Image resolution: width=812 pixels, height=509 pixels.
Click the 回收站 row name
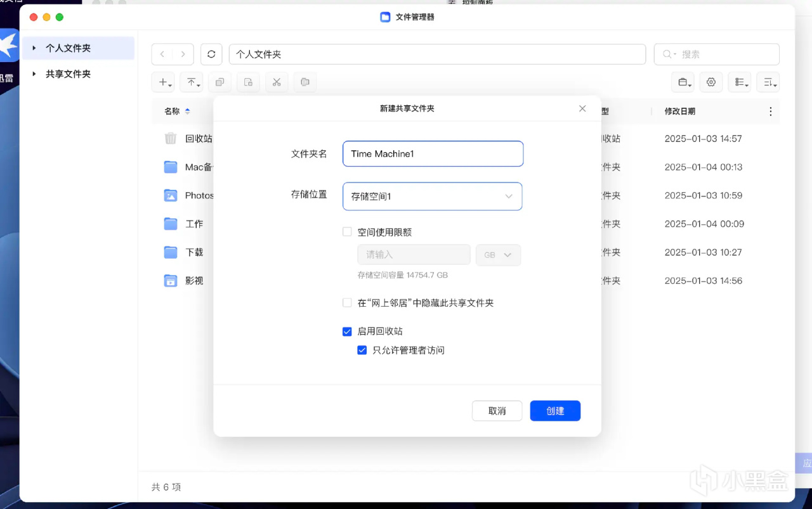click(199, 139)
